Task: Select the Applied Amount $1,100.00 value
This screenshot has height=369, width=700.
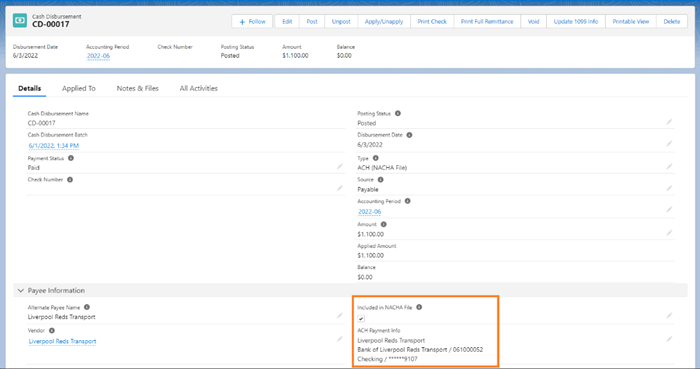Action: 371,256
